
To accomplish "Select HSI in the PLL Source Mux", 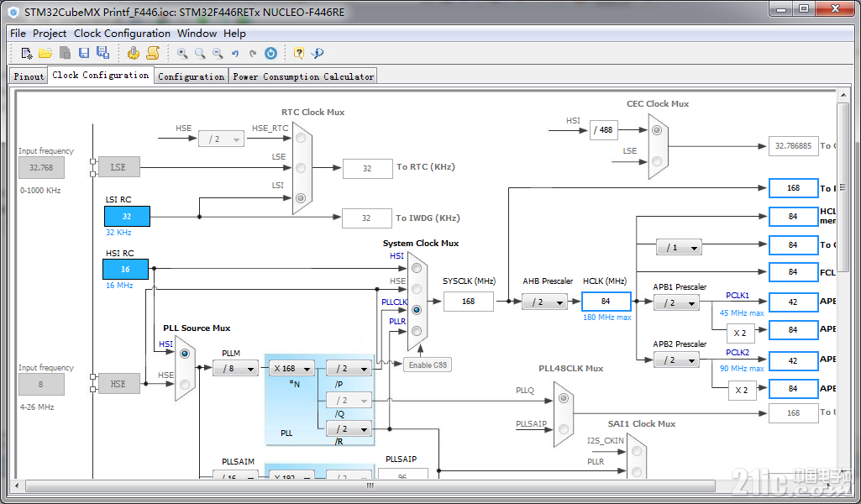I will pos(185,354).
